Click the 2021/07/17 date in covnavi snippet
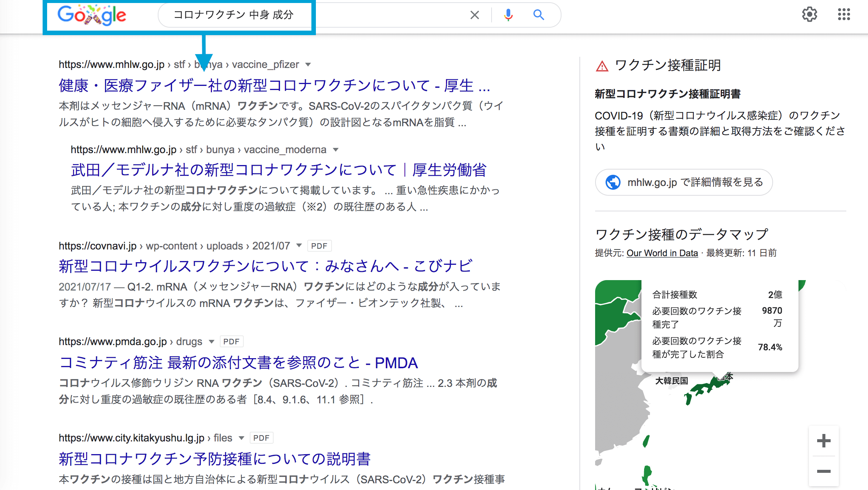 click(85, 286)
